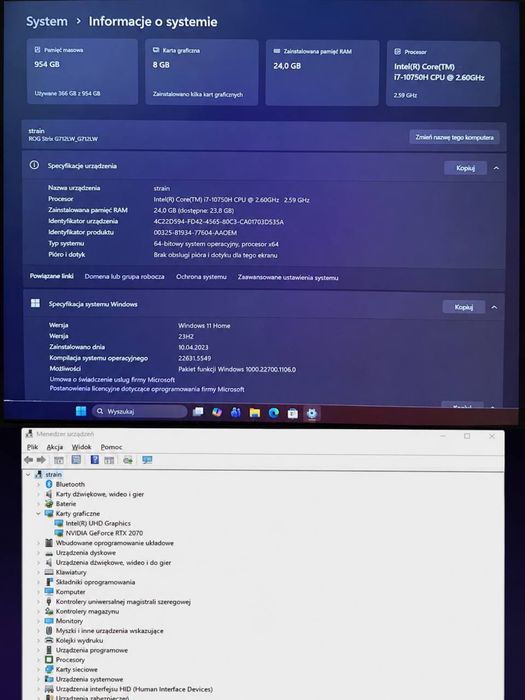This screenshot has height=700, width=525.
Task: Click the icon beside Kontrolery magazynu
Action: (49, 611)
